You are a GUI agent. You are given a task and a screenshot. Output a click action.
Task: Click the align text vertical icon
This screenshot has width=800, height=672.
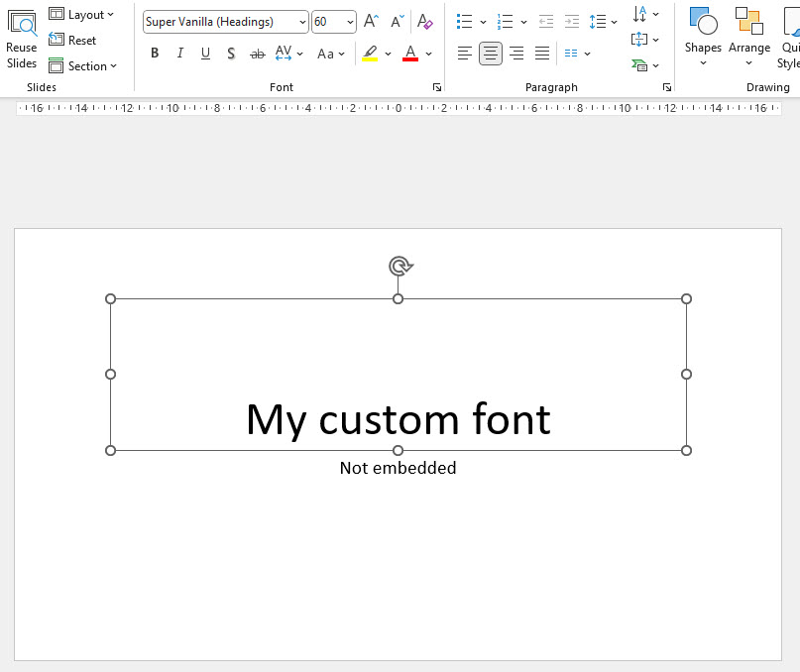[639, 40]
